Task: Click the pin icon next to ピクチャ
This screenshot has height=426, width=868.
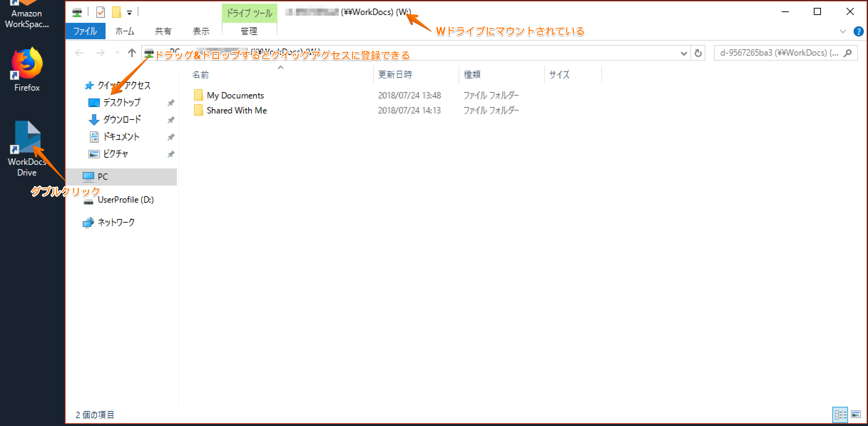Action: 171,154
